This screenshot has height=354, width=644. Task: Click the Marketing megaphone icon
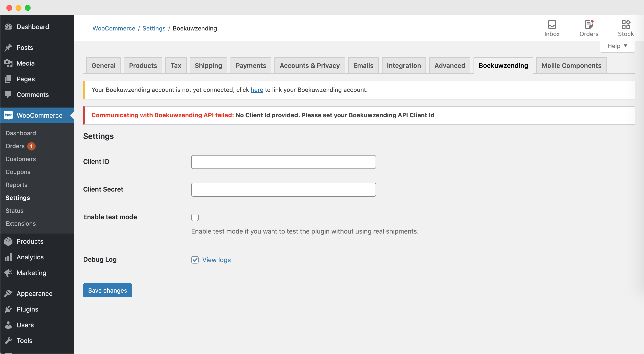8,273
